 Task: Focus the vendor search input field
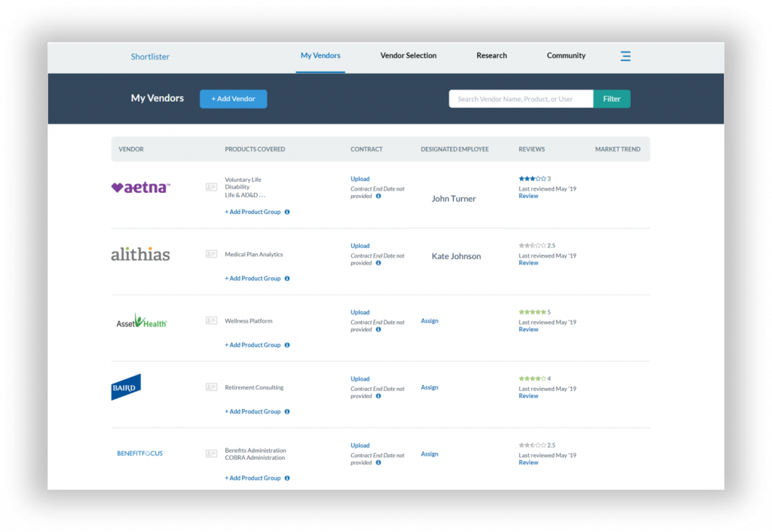point(521,99)
